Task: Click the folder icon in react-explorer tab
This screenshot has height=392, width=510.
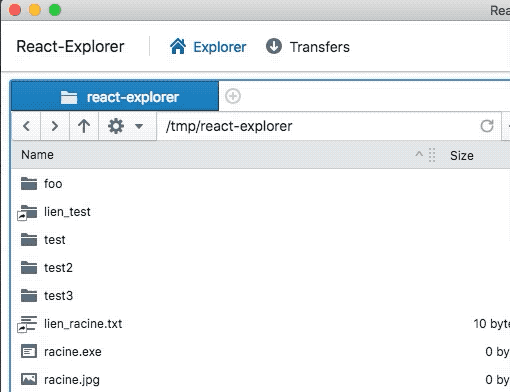Action: [69, 97]
